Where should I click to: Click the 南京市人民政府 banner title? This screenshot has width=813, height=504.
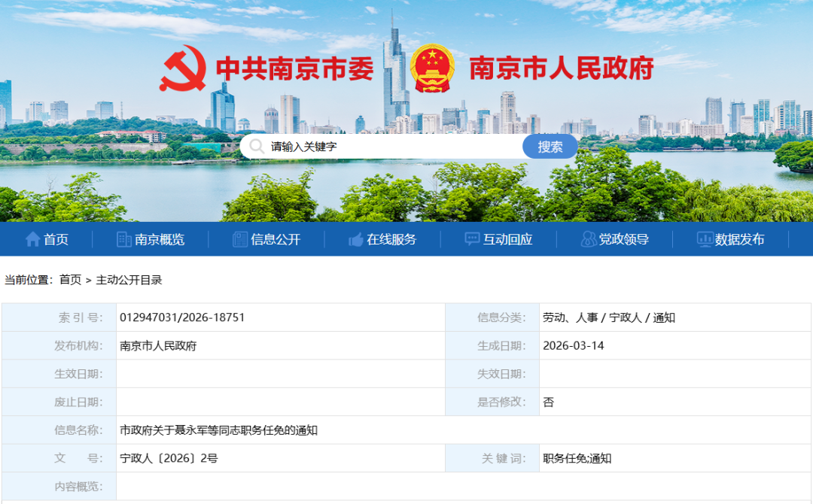[x=561, y=69]
